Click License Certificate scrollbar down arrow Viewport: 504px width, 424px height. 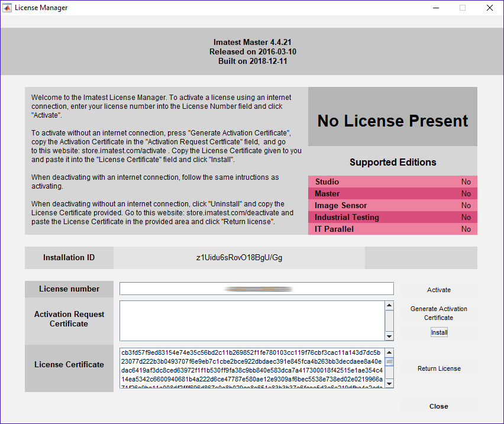389,384
